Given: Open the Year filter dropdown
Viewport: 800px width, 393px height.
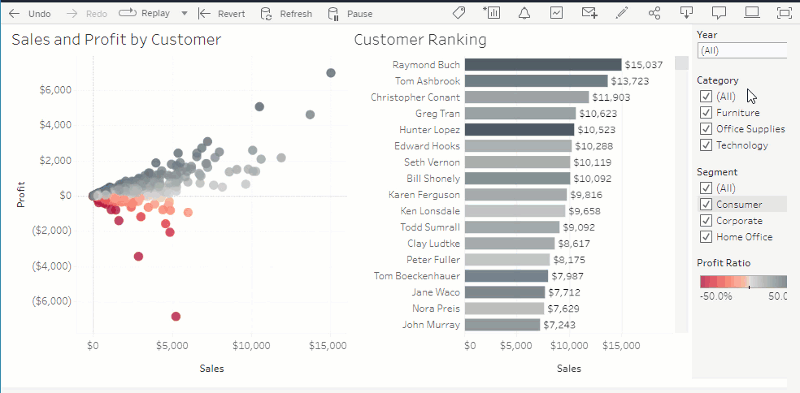Looking at the screenshot, I should 742,51.
